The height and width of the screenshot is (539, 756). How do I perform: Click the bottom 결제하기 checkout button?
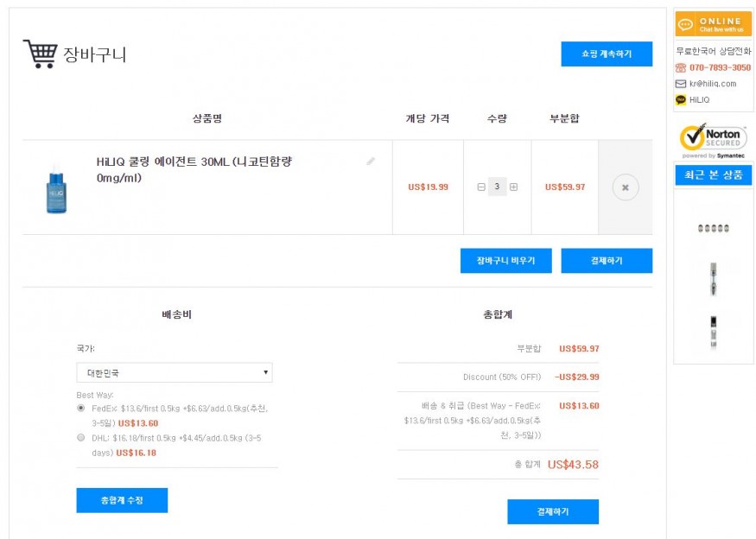pos(552,511)
